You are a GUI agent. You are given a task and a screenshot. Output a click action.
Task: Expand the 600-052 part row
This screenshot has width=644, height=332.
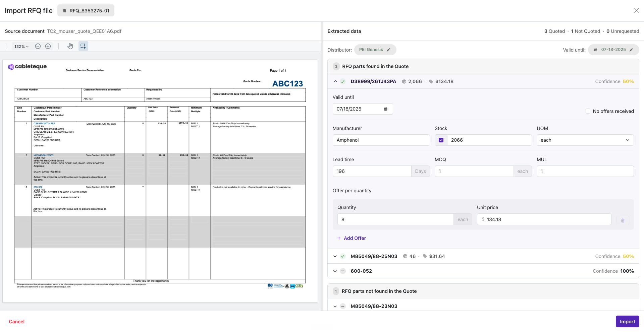[335, 271]
